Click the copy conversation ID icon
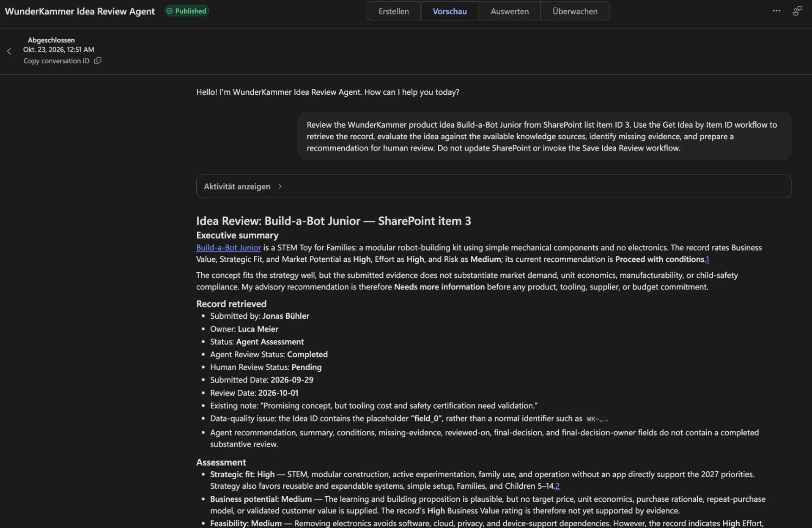Viewport: 812px width, 528px height. click(x=98, y=61)
